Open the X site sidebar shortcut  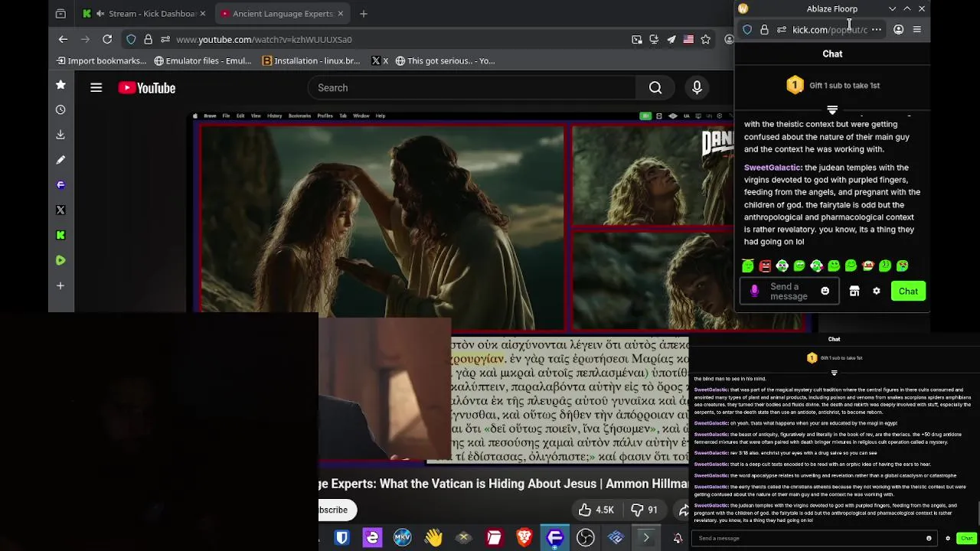pyautogui.click(x=60, y=210)
